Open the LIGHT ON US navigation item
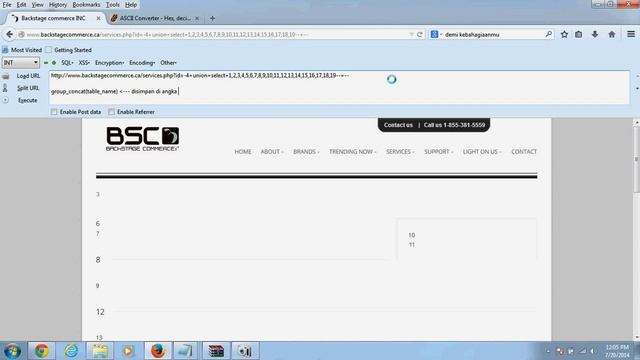Viewport: 640px width, 360px height. click(x=482, y=152)
